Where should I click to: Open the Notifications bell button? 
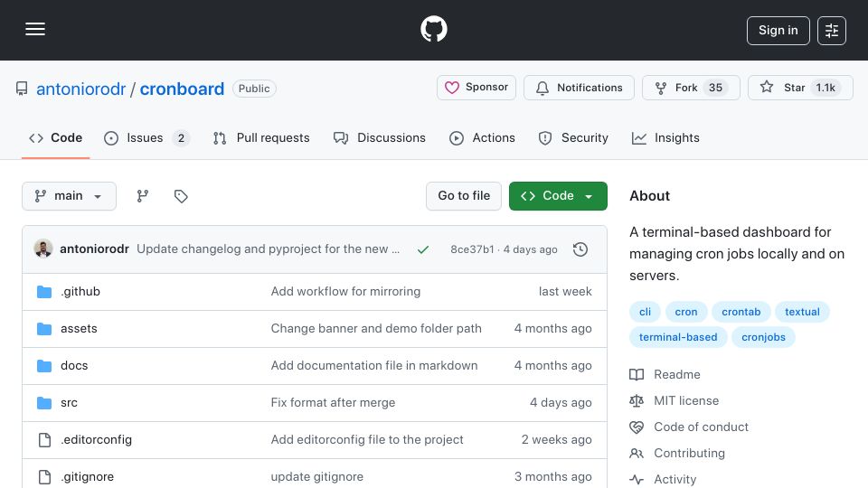point(579,88)
